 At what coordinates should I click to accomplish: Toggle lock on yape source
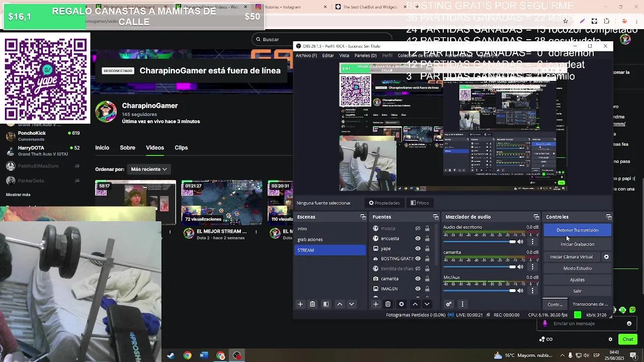click(427, 248)
